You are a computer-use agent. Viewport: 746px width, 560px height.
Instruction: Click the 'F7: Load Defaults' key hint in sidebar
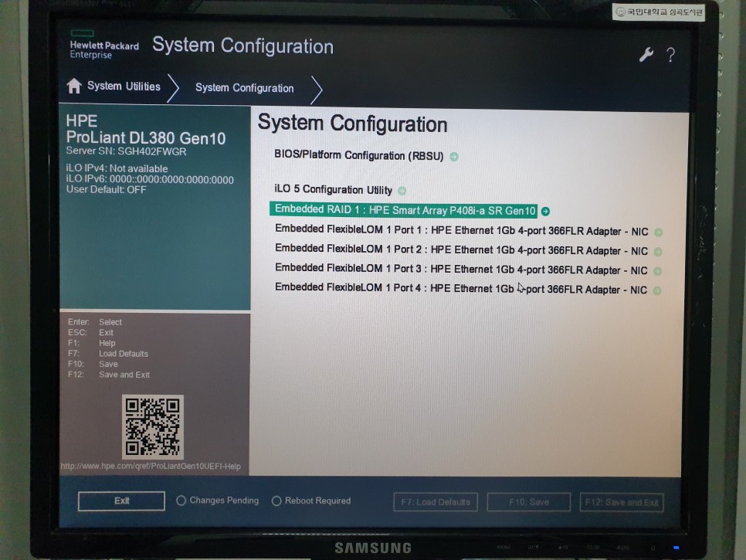pos(108,354)
